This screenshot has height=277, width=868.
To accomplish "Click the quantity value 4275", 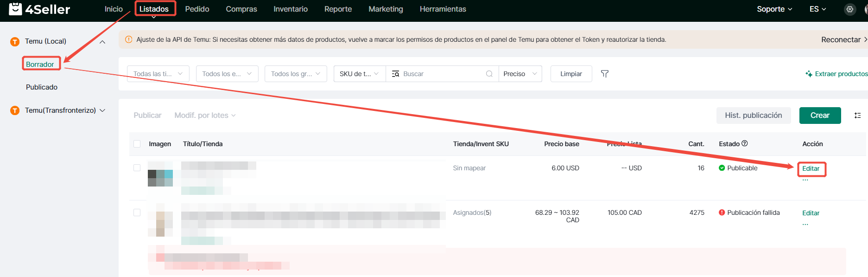I will 697,213.
